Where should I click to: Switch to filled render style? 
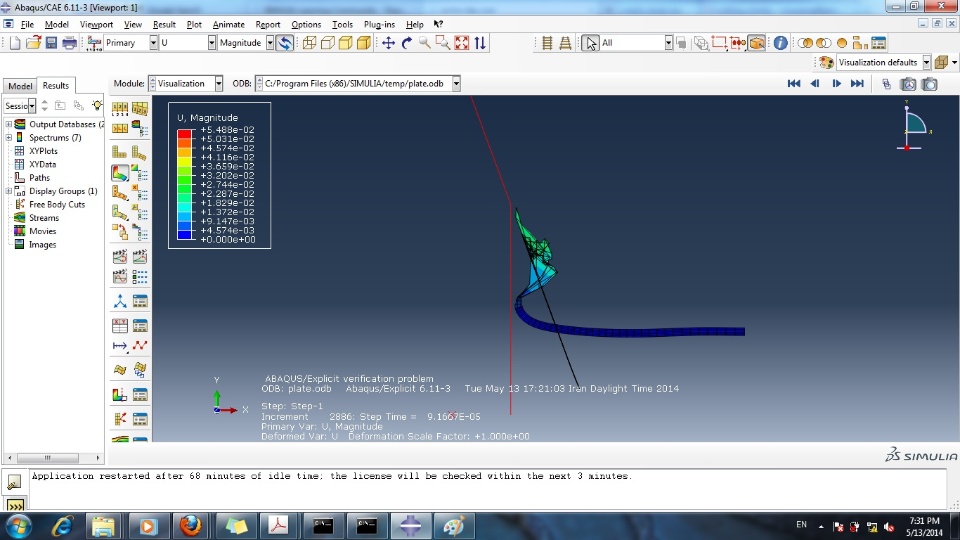pyautogui.click(x=346, y=43)
